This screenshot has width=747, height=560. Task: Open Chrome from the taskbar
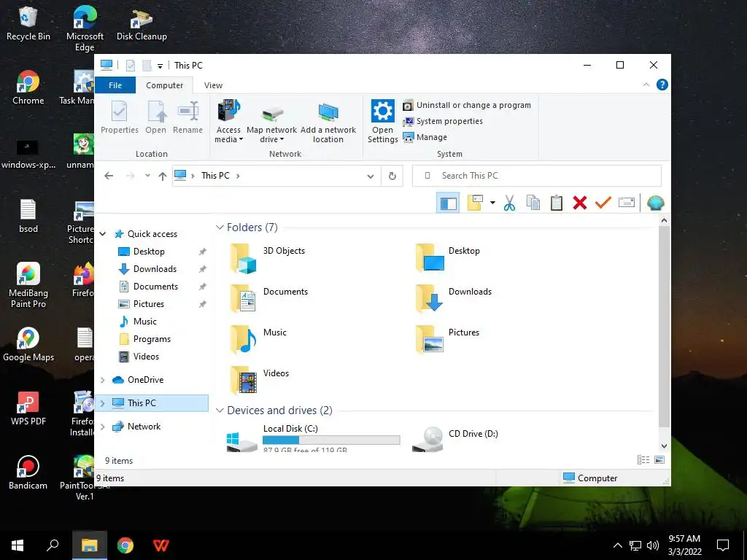[x=125, y=545]
